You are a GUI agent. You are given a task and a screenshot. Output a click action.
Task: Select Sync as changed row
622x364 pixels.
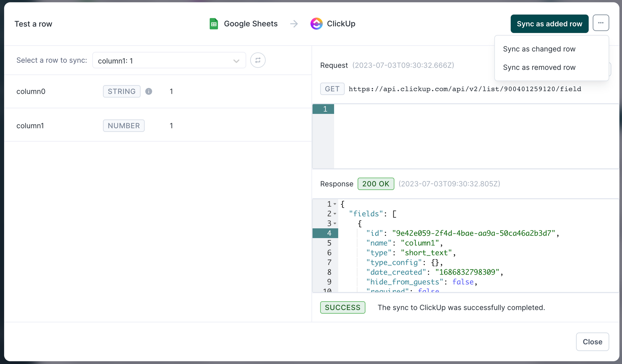tap(540, 49)
